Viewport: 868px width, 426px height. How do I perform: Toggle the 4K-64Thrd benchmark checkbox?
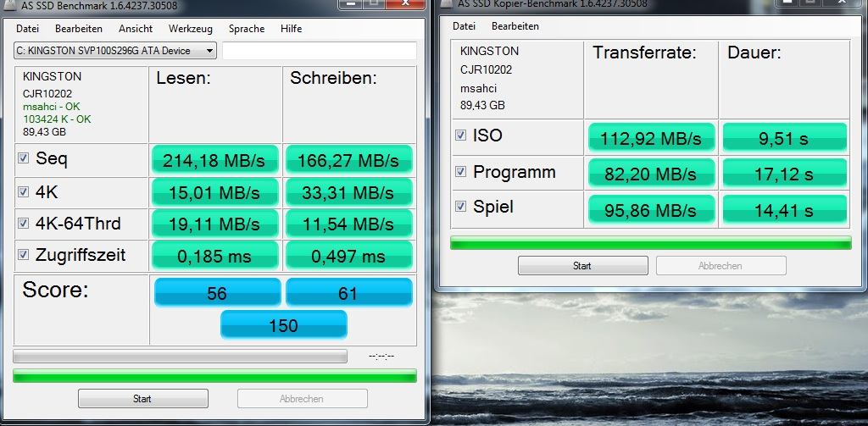(23, 224)
